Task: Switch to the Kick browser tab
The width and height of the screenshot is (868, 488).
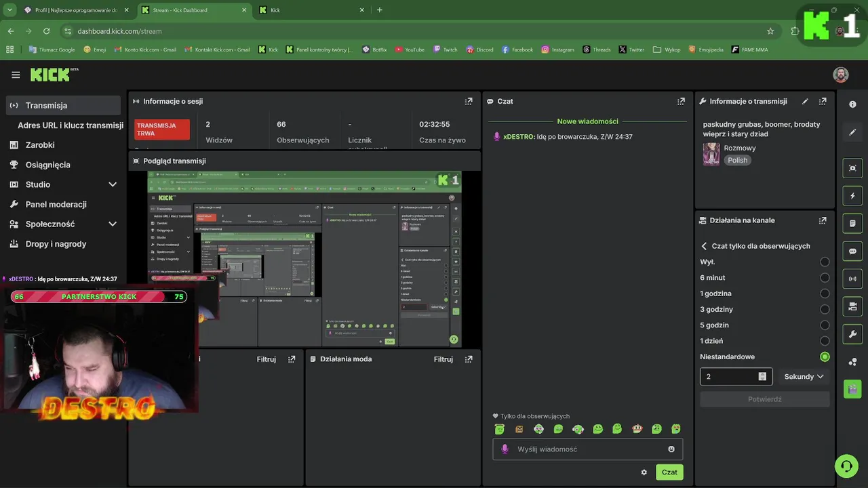Action: 312,10
